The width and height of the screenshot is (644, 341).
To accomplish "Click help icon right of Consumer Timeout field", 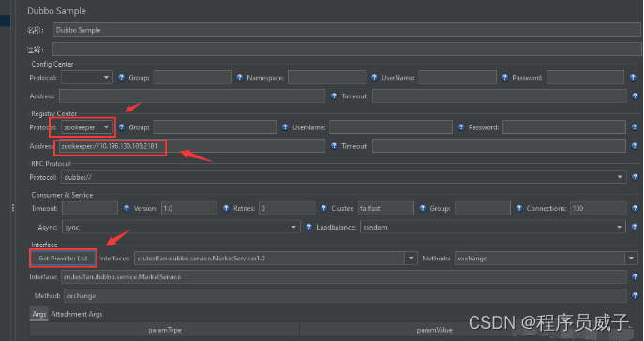I will click(127, 209).
